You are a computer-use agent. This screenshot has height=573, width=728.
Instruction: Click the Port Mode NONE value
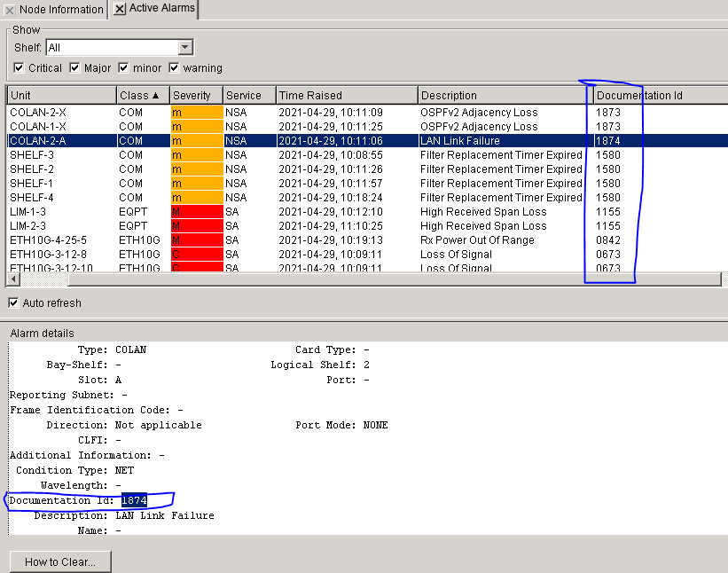(x=375, y=425)
